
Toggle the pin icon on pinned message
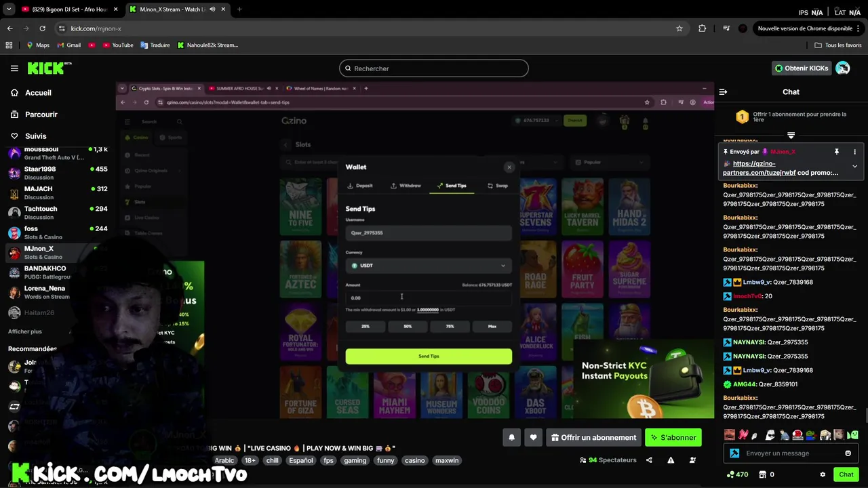836,152
